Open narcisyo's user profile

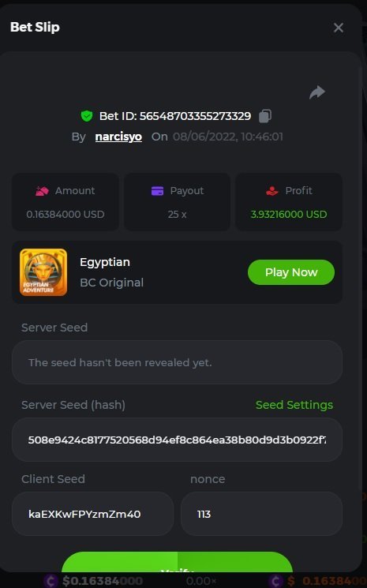point(118,137)
